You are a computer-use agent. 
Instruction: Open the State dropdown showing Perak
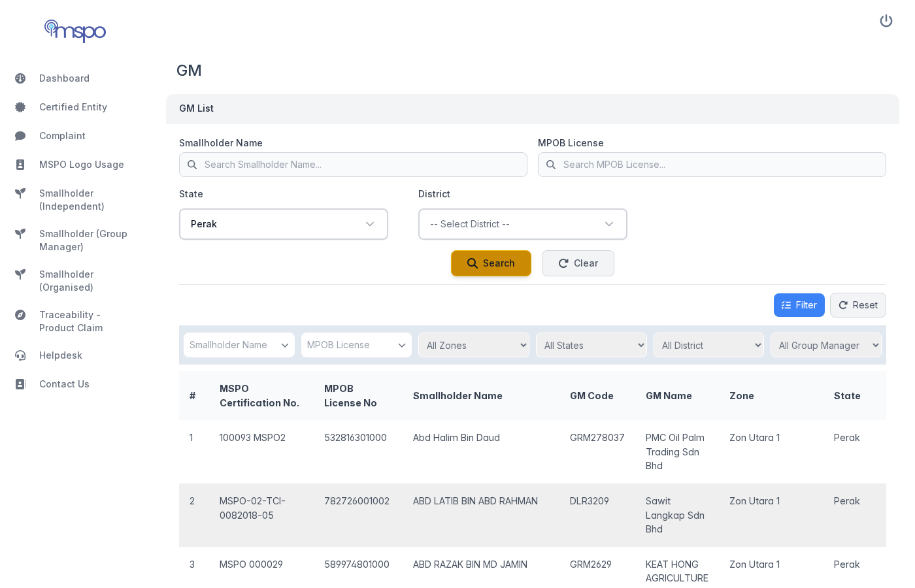(x=283, y=224)
